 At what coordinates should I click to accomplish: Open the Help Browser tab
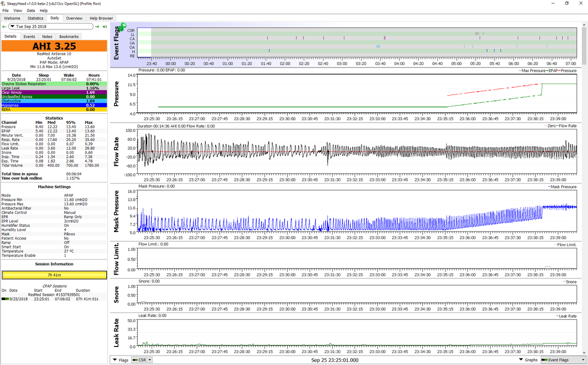pyautogui.click(x=101, y=18)
